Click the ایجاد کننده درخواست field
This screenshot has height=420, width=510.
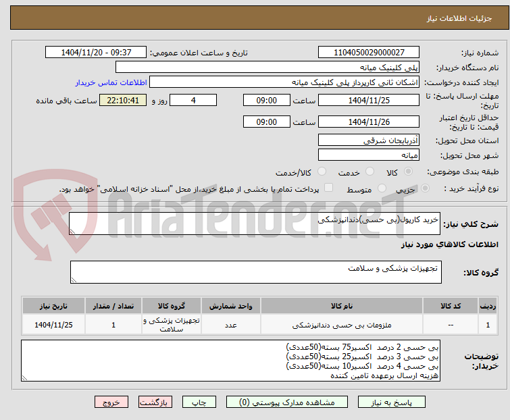[x=284, y=82]
